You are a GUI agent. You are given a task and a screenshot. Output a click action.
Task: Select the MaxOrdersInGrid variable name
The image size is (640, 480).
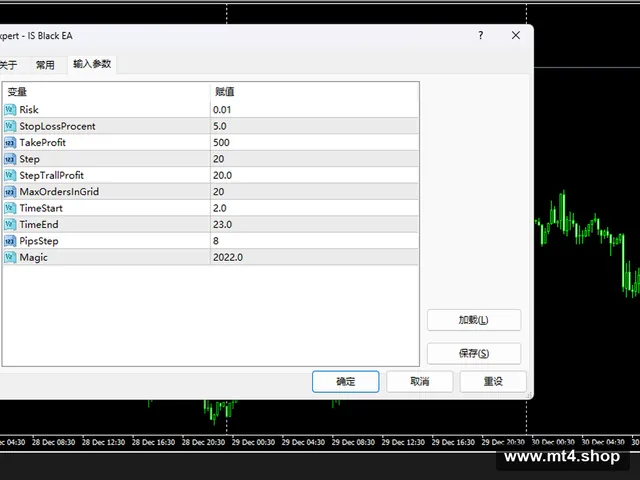(59, 191)
